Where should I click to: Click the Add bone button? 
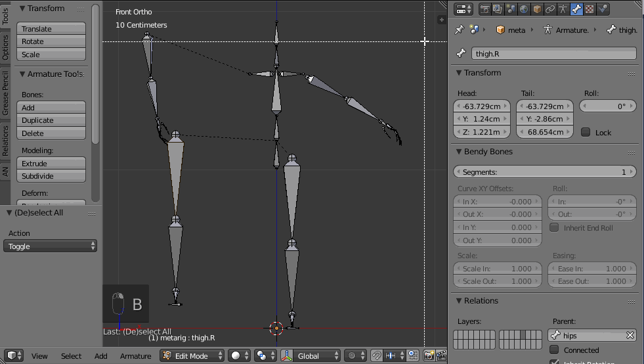(51, 107)
